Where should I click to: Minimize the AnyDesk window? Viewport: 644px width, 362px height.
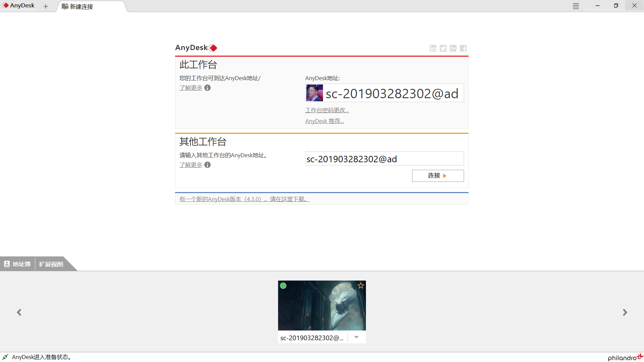[x=597, y=6]
